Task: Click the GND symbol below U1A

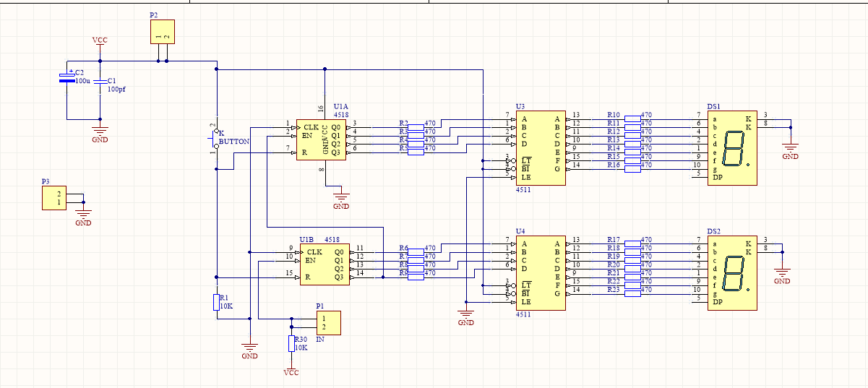Action: [341, 201]
